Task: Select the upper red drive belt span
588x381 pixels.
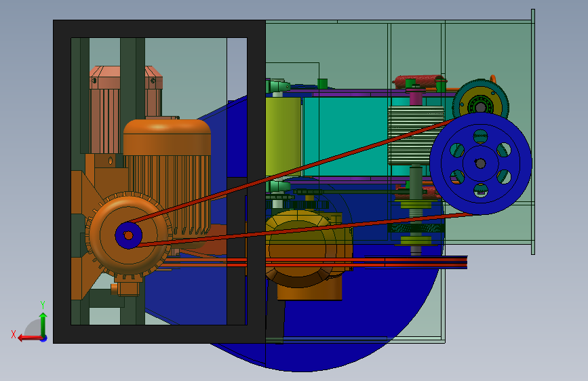Action: click(x=292, y=171)
